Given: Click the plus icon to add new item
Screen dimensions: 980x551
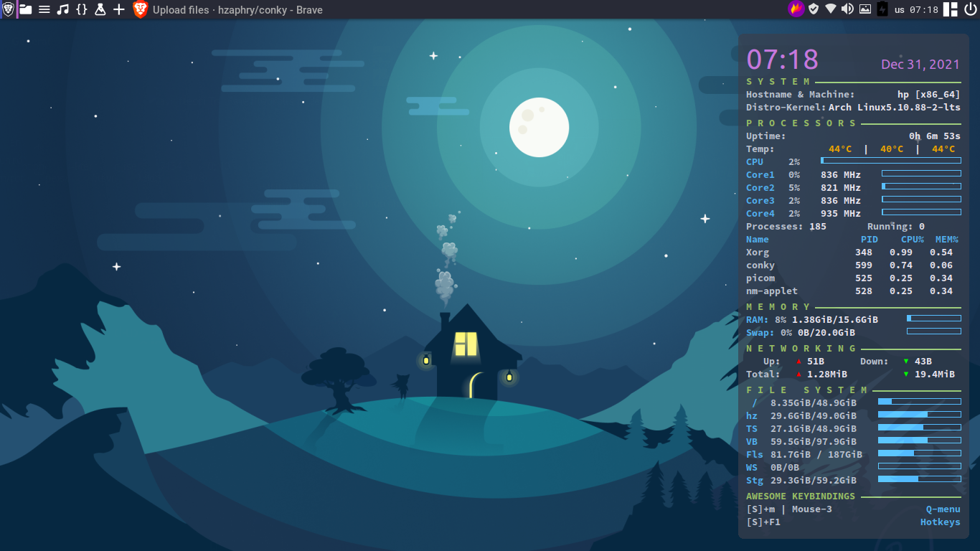Looking at the screenshot, I should (119, 9).
